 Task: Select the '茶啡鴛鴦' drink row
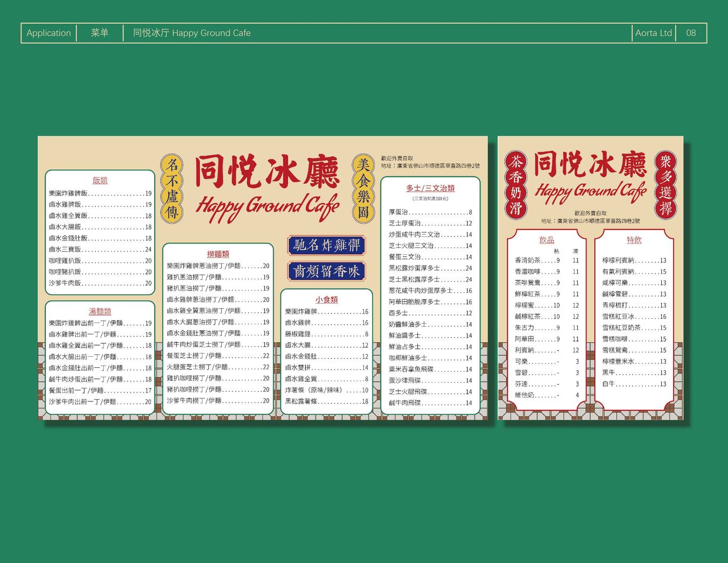tap(547, 283)
